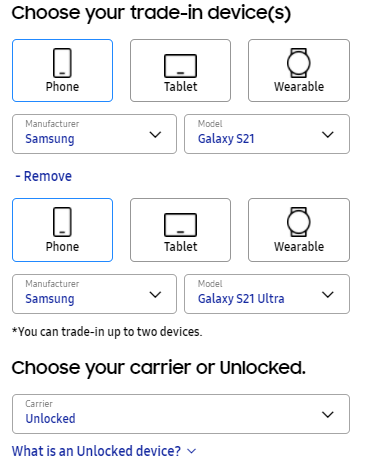372x474 pixels.
Task: Click the tablet icon in second device row
Action: point(180,225)
